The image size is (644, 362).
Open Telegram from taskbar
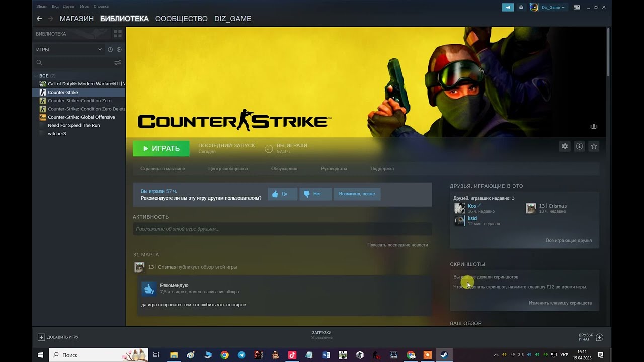(x=242, y=355)
